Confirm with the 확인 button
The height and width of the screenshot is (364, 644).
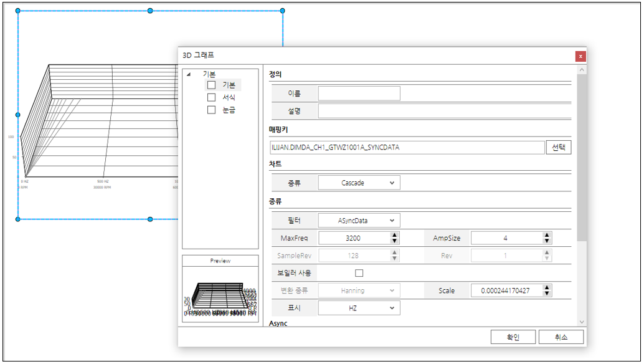pos(513,337)
